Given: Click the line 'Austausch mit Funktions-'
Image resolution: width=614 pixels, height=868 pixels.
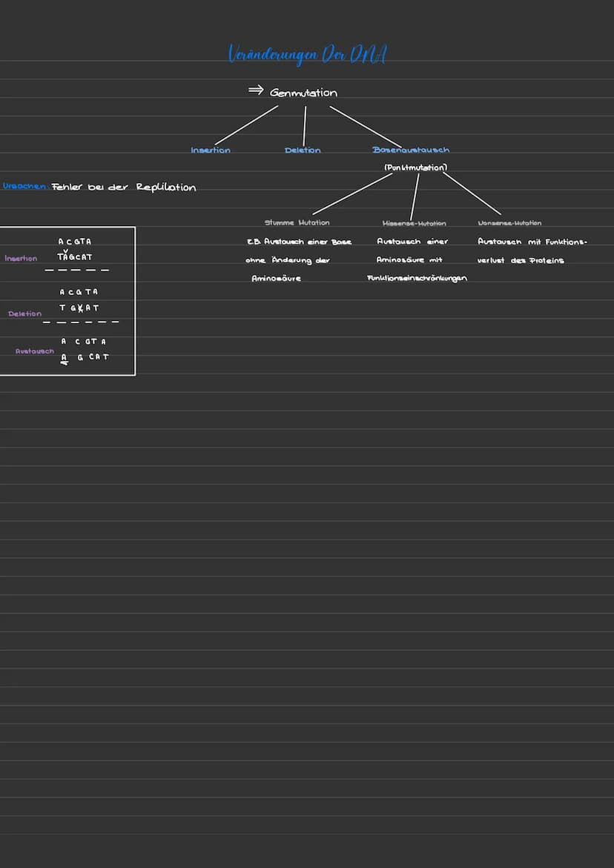Looking at the screenshot, I should [x=532, y=242].
